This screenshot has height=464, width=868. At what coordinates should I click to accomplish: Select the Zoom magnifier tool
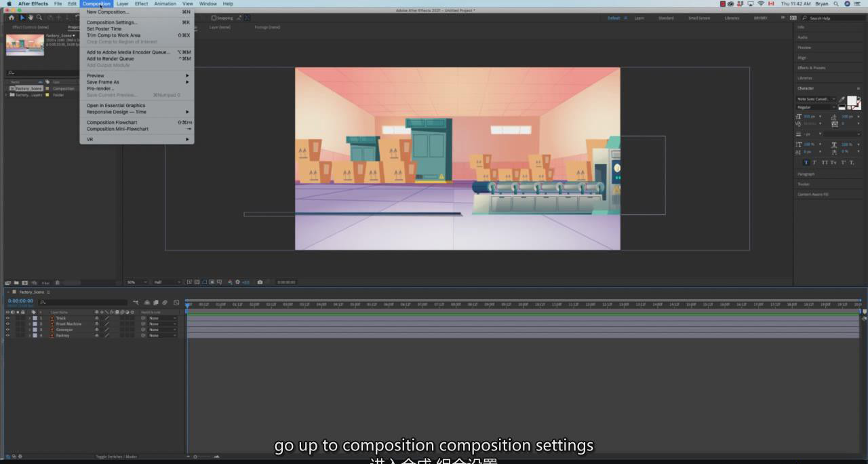tap(40, 18)
